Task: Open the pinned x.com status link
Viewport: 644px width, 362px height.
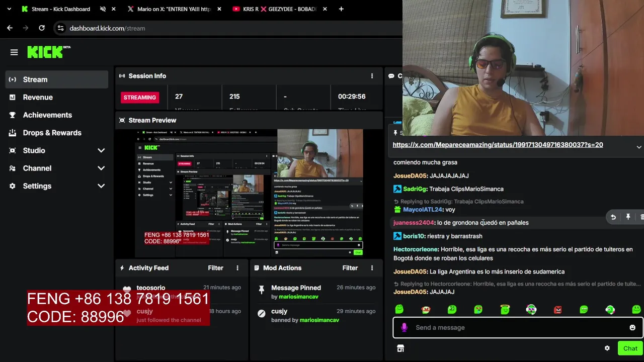Action: tap(498, 145)
